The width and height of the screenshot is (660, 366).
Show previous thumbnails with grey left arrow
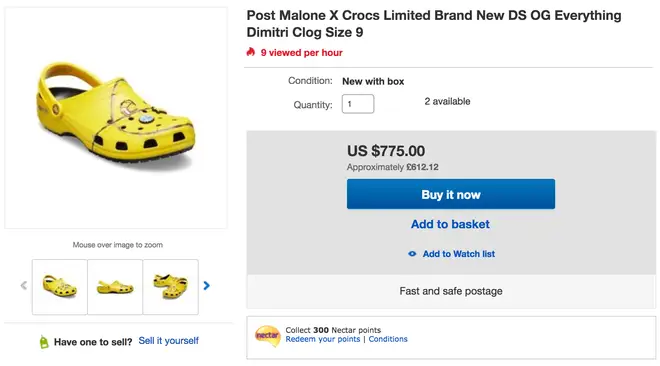click(x=24, y=286)
